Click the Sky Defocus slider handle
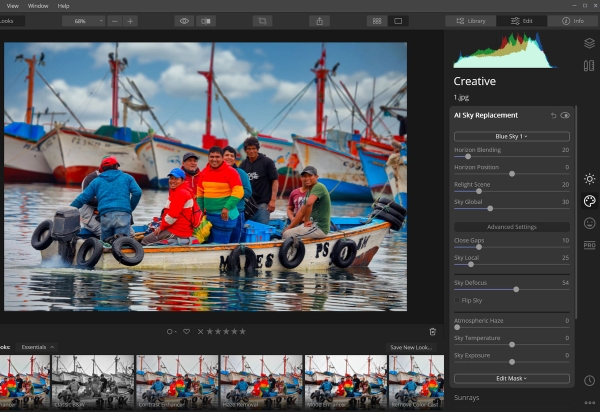 pyautogui.click(x=516, y=289)
